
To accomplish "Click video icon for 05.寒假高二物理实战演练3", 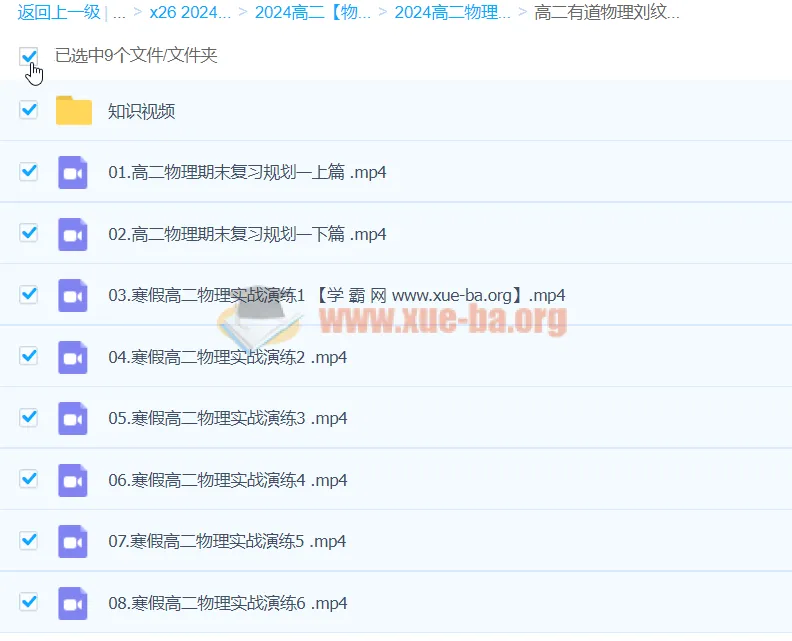I will tap(73, 419).
